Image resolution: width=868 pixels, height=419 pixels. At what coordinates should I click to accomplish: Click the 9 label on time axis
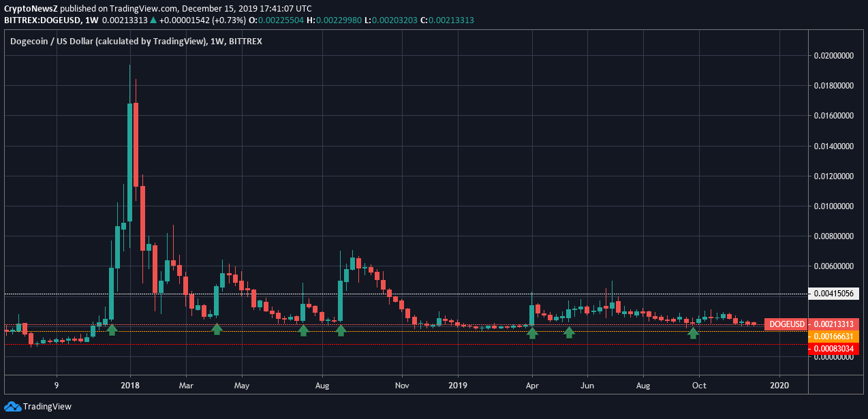pyautogui.click(x=57, y=386)
